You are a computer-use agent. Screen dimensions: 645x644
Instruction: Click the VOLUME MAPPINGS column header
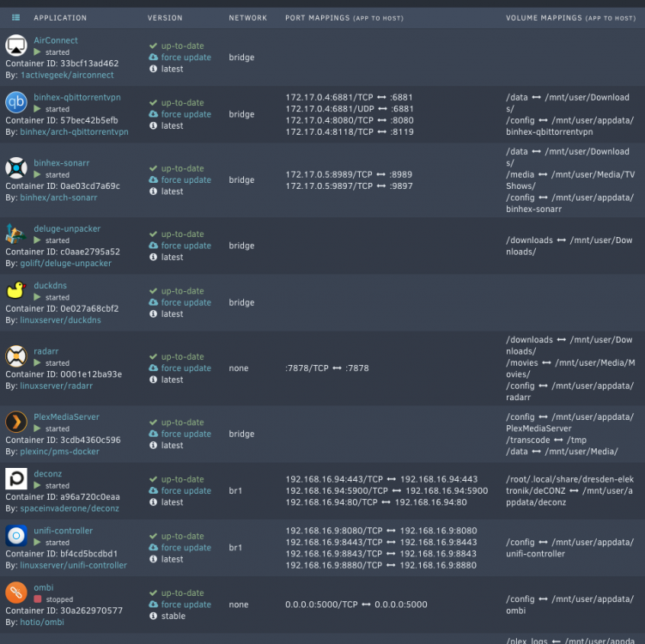pyautogui.click(x=570, y=18)
